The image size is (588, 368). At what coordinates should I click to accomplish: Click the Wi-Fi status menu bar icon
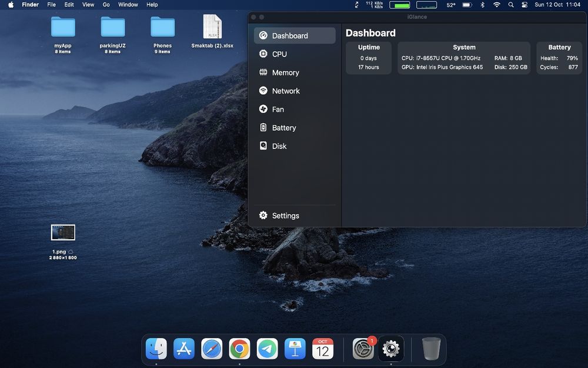[x=497, y=5]
